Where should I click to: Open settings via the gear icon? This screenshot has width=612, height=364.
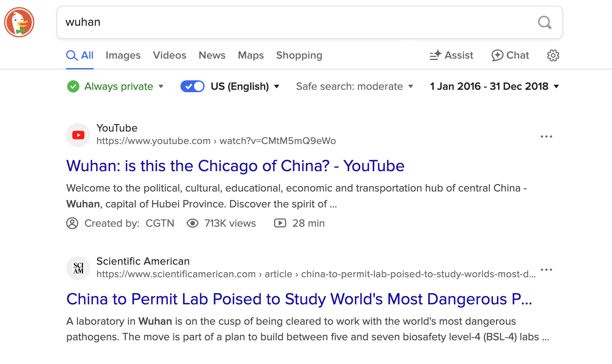click(x=553, y=55)
